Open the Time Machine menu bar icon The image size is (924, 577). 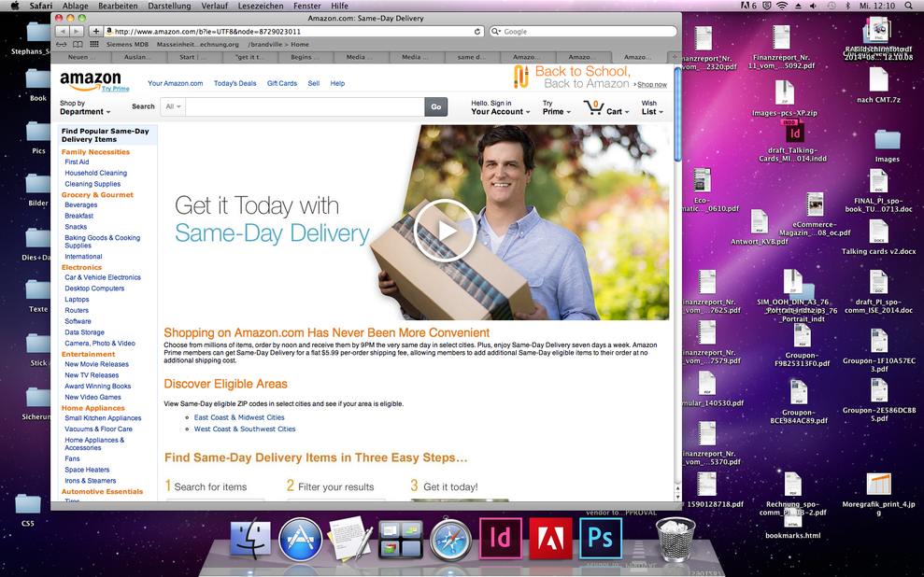[x=831, y=6]
